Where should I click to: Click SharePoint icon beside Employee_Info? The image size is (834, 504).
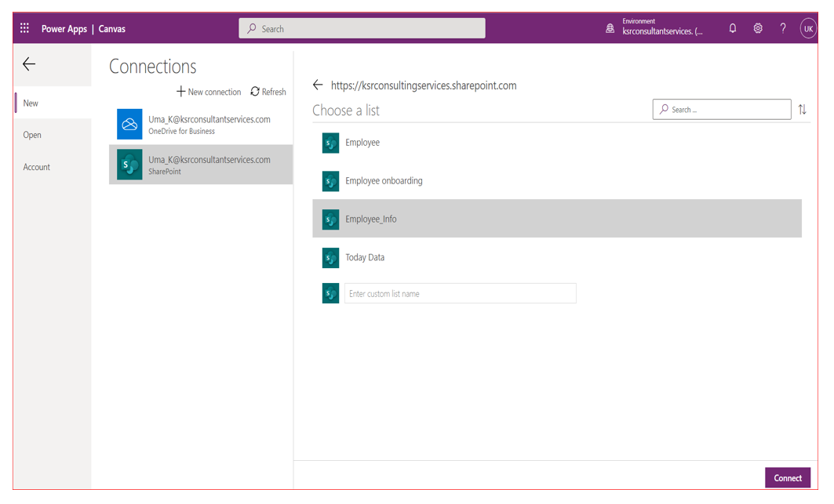tap(330, 219)
